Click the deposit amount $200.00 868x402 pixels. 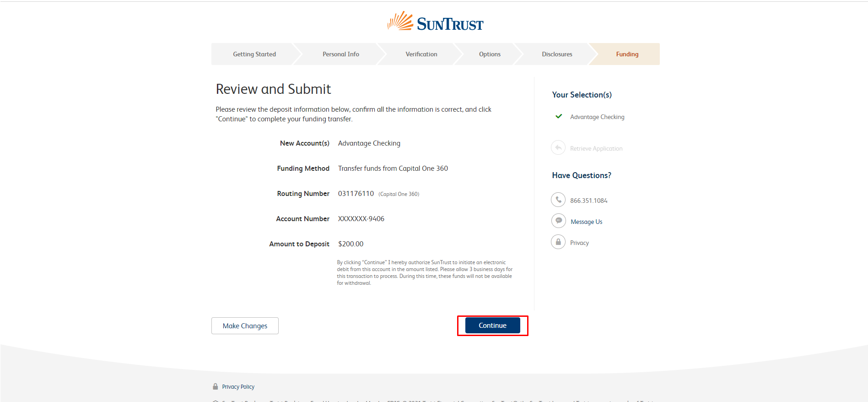click(351, 244)
